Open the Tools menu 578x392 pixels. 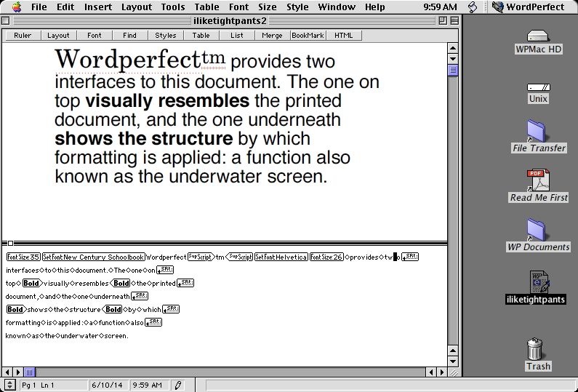click(x=173, y=7)
